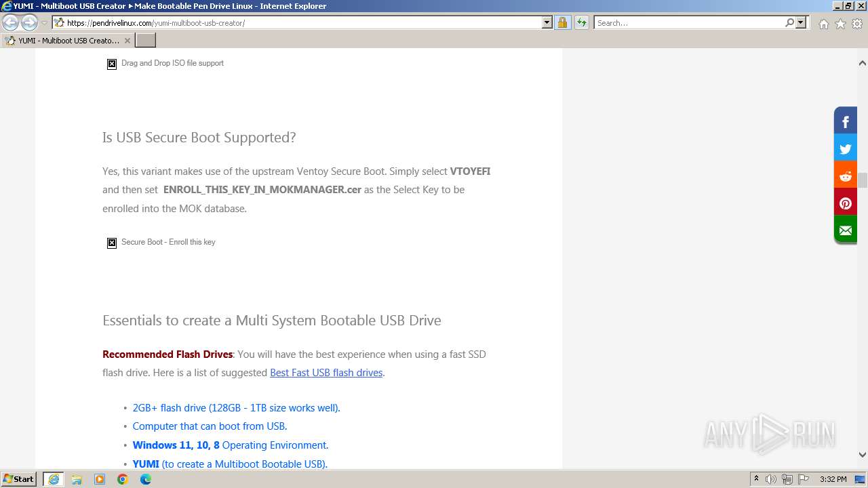Click the VTOYEFI bold text
The image size is (868, 488).
(x=470, y=171)
